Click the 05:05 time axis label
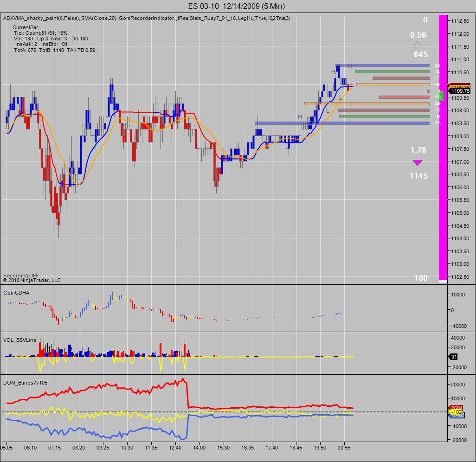 6,448
